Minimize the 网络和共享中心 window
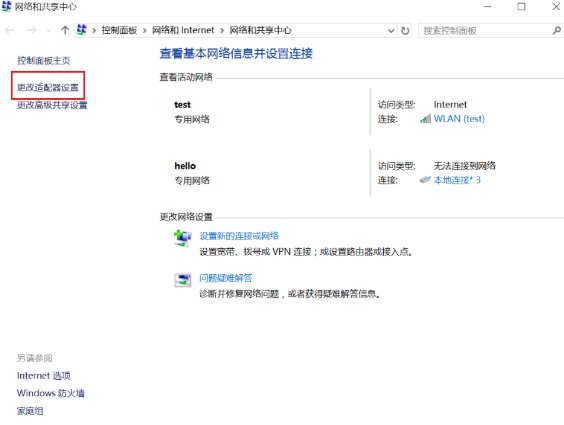Image resolution: width=564 pixels, height=425 pixels. 487,6
